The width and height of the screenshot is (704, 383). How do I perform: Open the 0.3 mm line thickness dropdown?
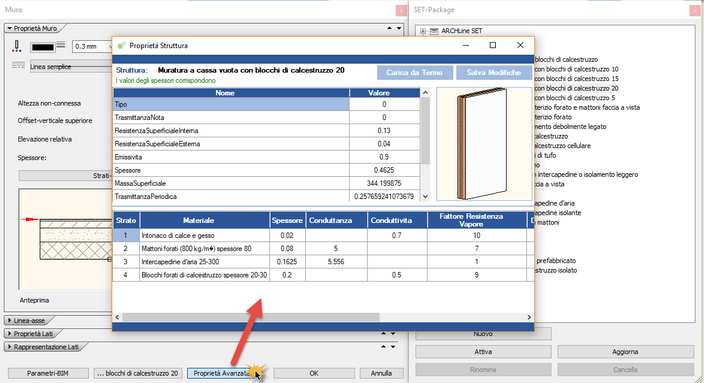pyautogui.click(x=92, y=46)
